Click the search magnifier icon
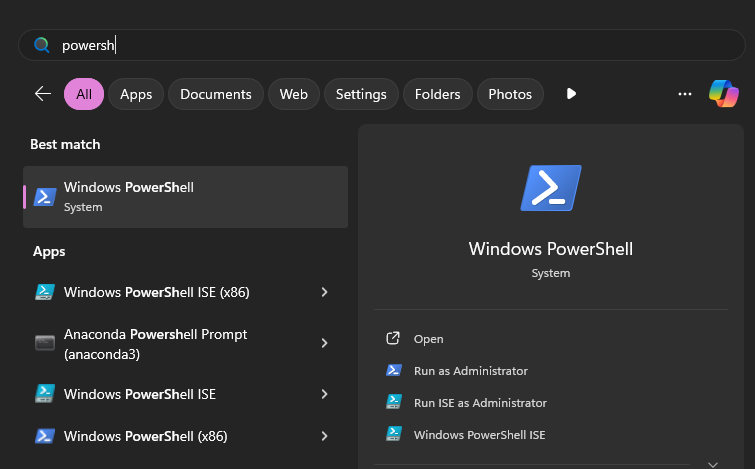Screen dimensions: 755x469 [42, 45]
